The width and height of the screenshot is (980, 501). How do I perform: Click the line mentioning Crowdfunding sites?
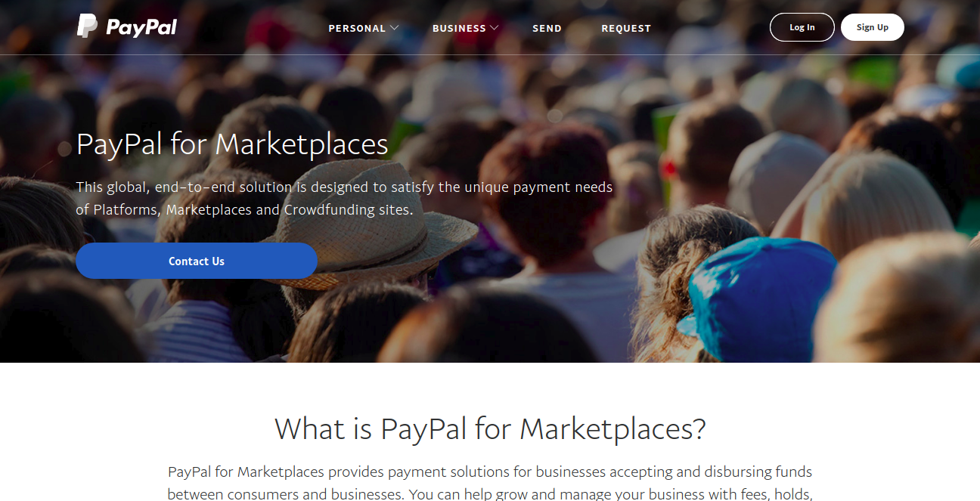pyautogui.click(x=245, y=209)
